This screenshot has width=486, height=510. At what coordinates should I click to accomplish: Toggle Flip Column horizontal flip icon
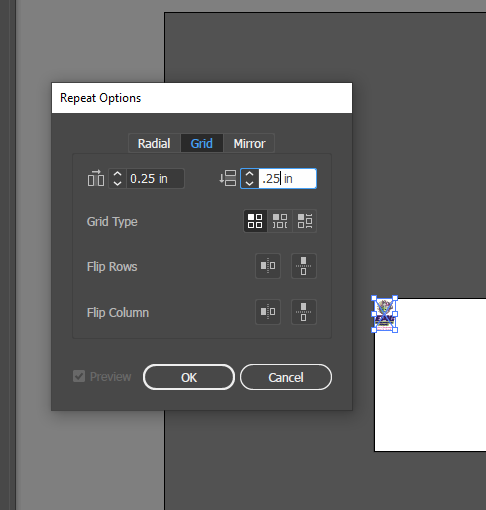click(268, 312)
